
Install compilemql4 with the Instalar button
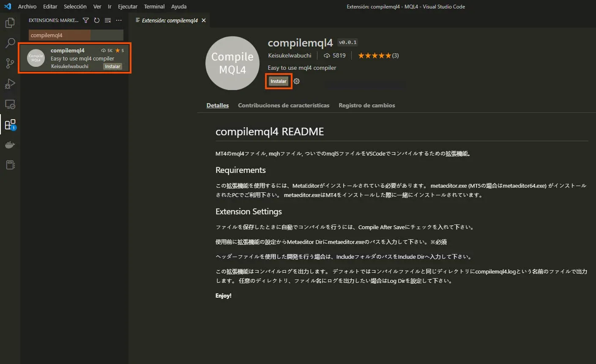[x=278, y=81]
